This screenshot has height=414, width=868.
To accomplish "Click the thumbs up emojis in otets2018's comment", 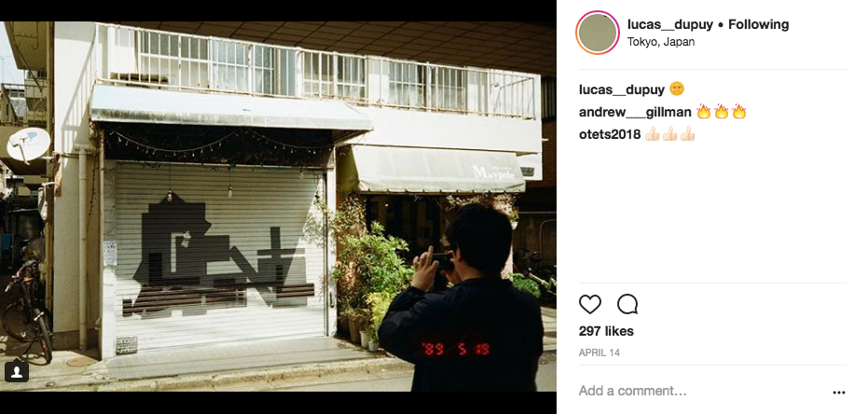I will tap(669, 134).
